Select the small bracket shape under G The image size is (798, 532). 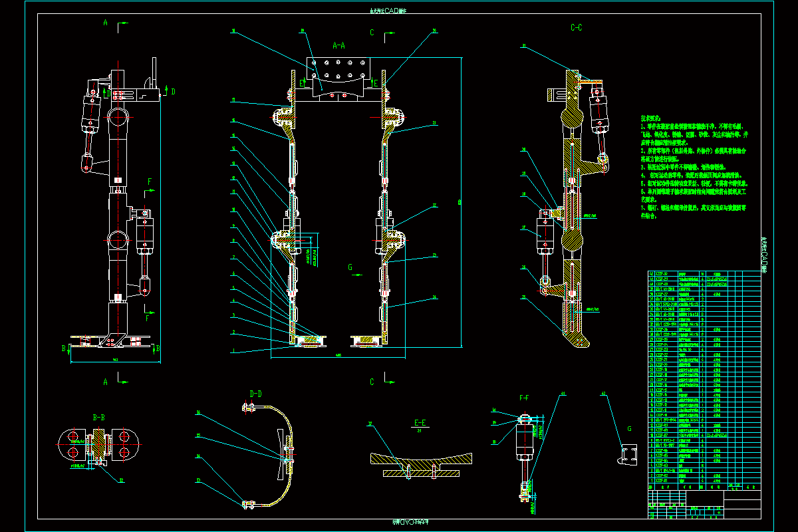click(628, 454)
